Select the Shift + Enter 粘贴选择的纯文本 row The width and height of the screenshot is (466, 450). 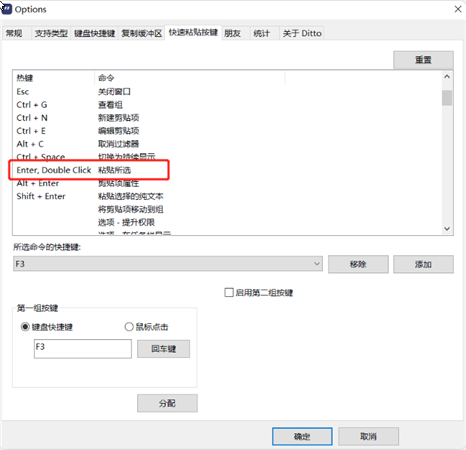(227, 196)
